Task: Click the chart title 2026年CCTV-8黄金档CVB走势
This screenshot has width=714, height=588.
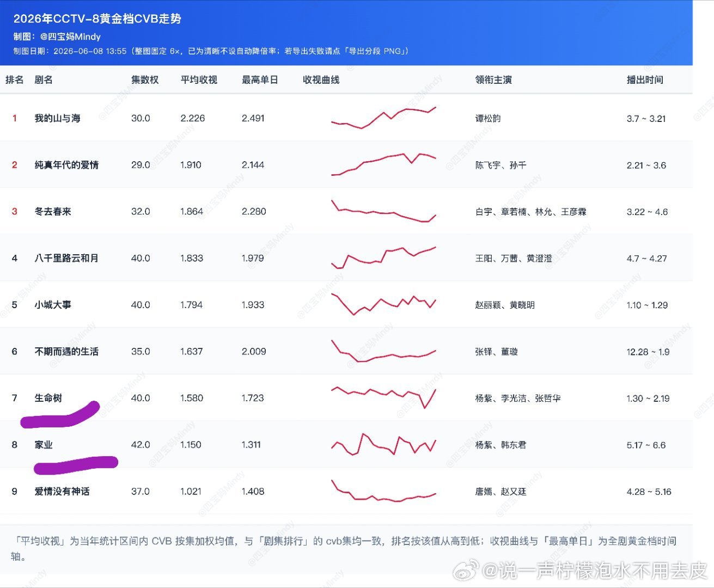Action: click(97, 19)
